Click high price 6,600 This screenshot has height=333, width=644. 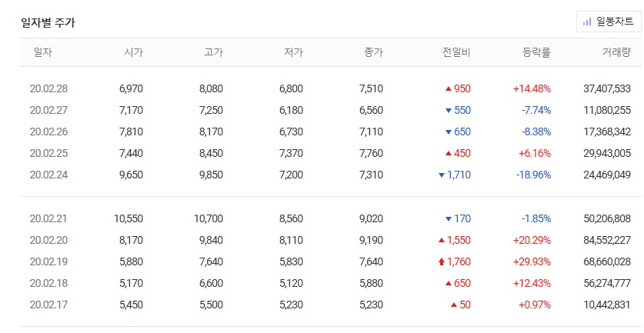(211, 283)
